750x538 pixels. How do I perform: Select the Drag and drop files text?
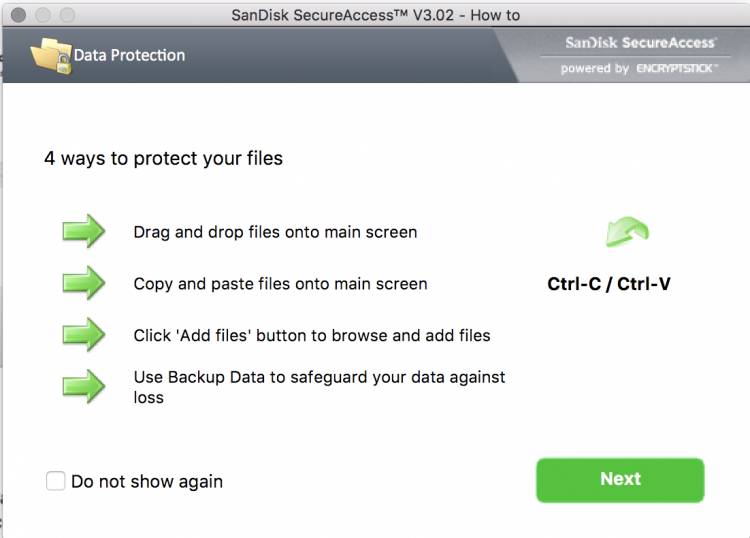coord(275,232)
